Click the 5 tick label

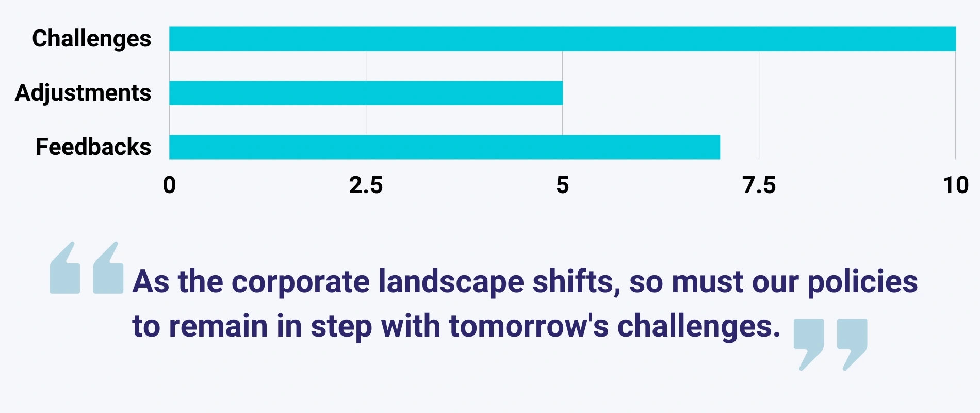[562, 185]
